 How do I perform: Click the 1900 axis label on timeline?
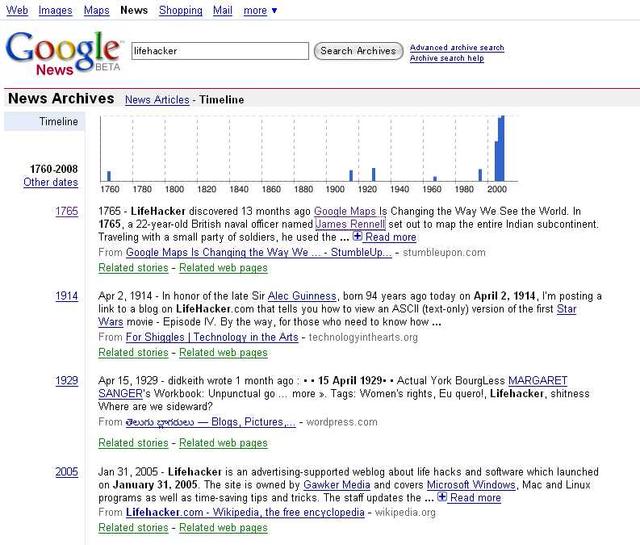click(x=335, y=189)
